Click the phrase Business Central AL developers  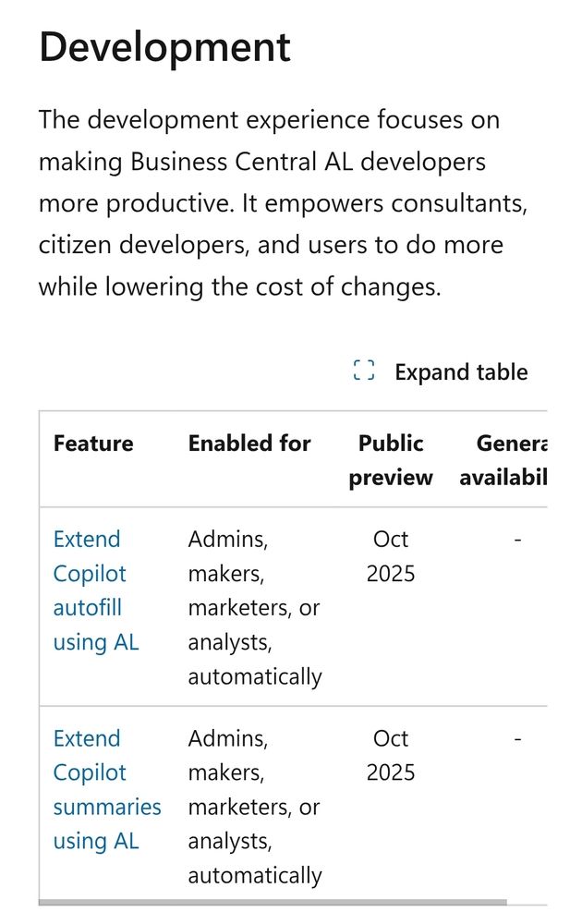click(308, 162)
